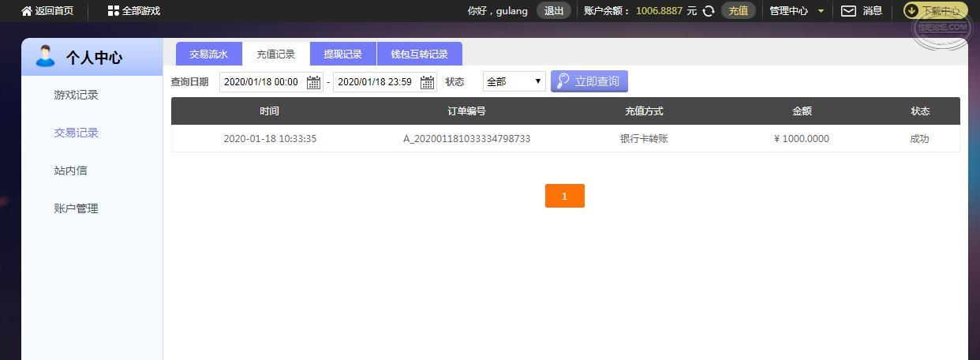Click order number A_20200118103334798733
This screenshot has width=980, height=360.
coord(467,139)
